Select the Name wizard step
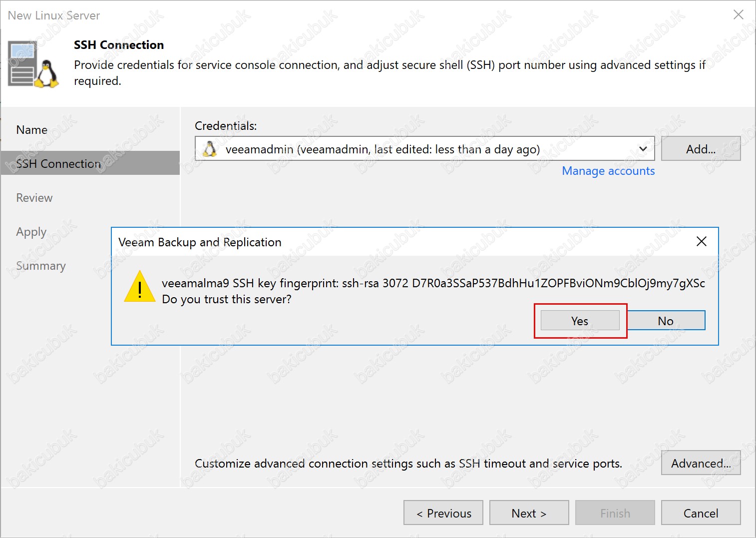The width and height of the screenshot is (756, 538). (x=32, y=130)
